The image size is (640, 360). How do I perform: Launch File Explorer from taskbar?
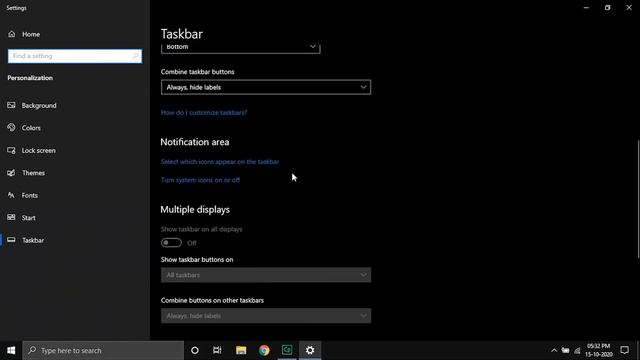click(241, 350)
